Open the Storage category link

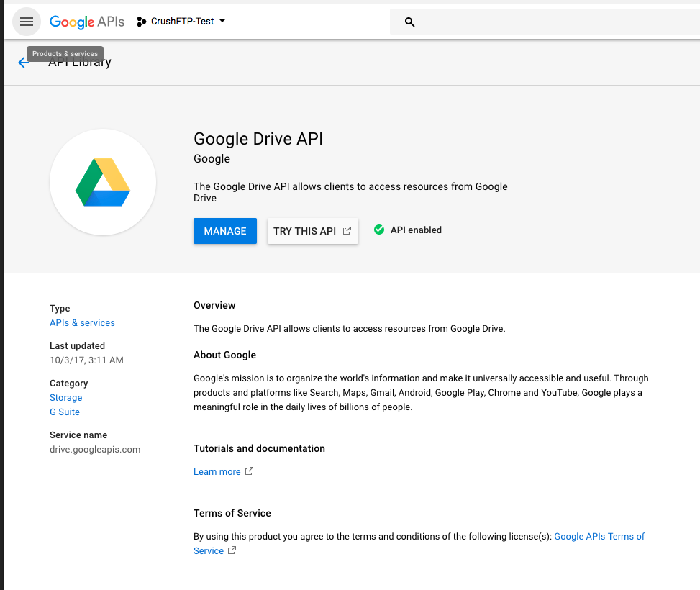(x=65, y=397)
